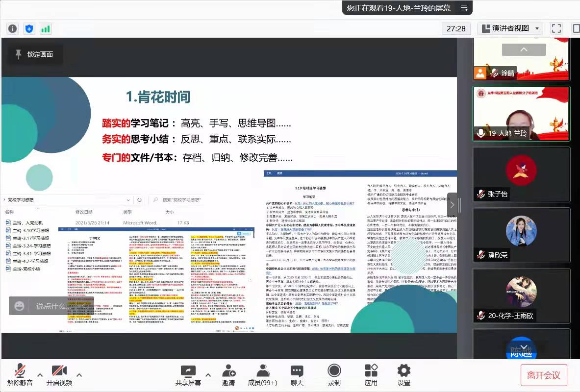This screenshot has height=392, width=580.
Task: Open the emoji picker beside the chat box
Action: (x=19, y=306)
